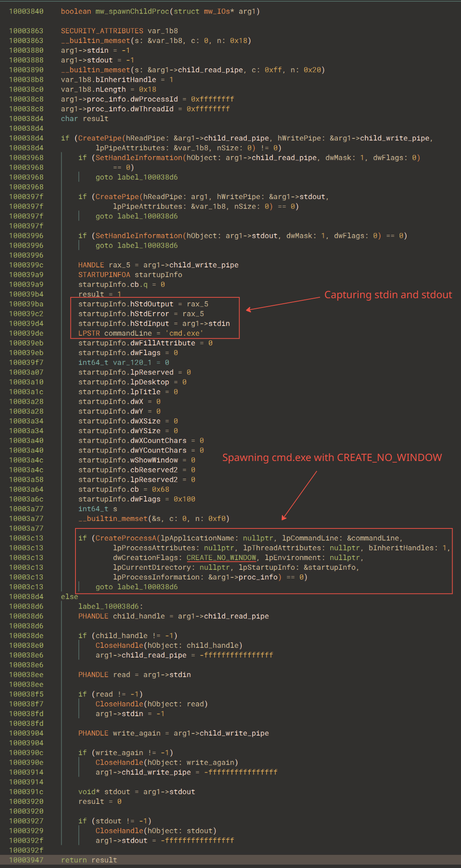461x868 pixels.
Task: Click the 'Spawning cmd.exe with CREATE_NO_WINDOW' annotation text
Action: pos(332,458)
